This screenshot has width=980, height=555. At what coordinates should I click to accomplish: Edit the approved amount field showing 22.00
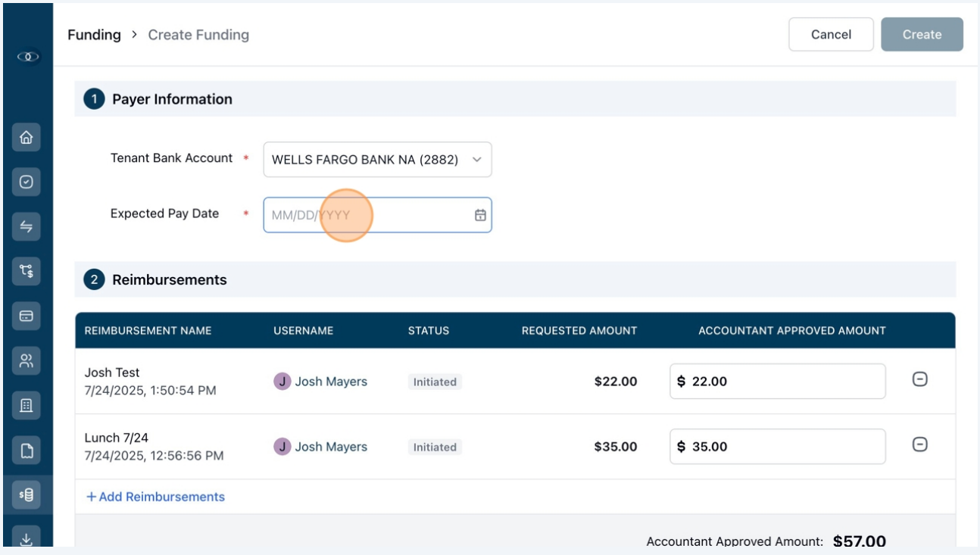[x=778, y=381]
